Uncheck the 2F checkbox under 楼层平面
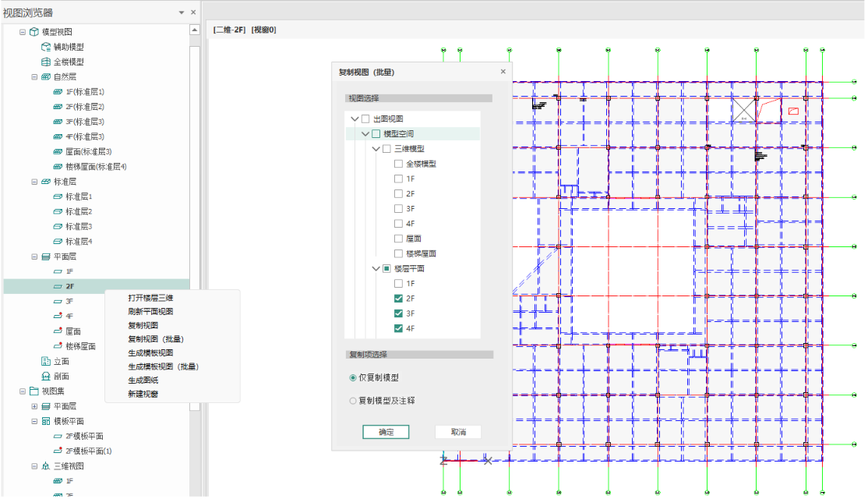The height and width of the screenshot is (499, 868). tap(399, 299)
